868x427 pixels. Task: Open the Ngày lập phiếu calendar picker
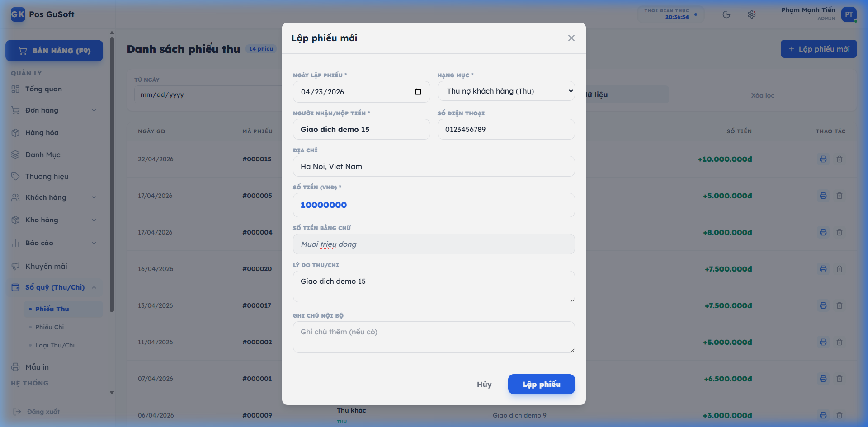418,91
